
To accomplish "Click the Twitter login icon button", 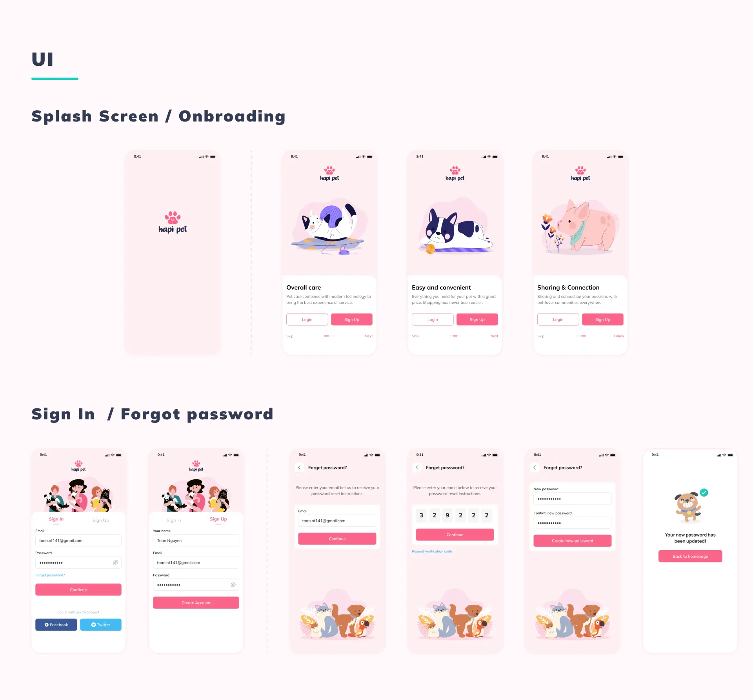I will coord(101,624).
